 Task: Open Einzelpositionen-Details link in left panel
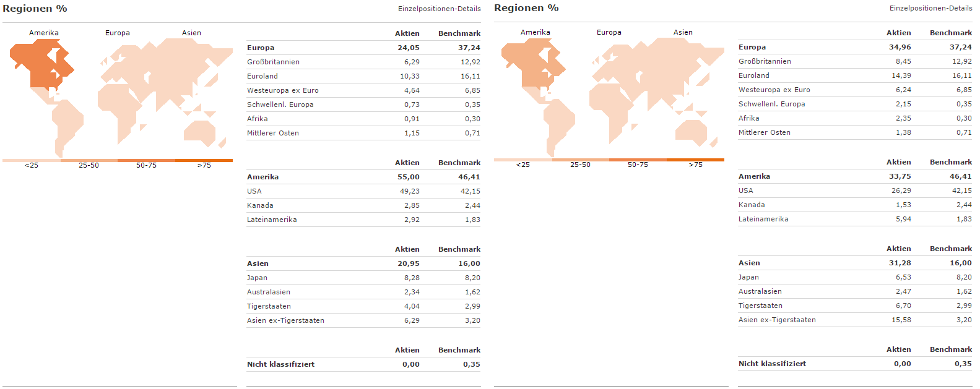(439, 9)
